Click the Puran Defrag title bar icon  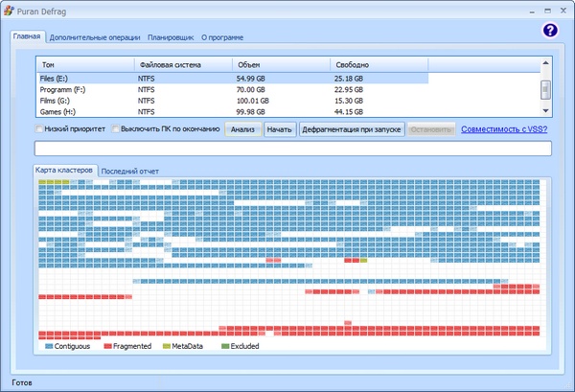point(10,9)
